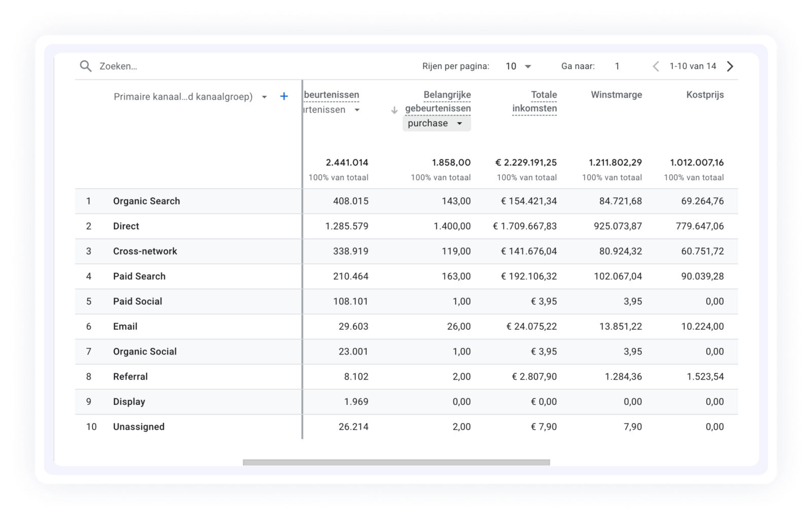Select the Referral channel row

(130, 376)
